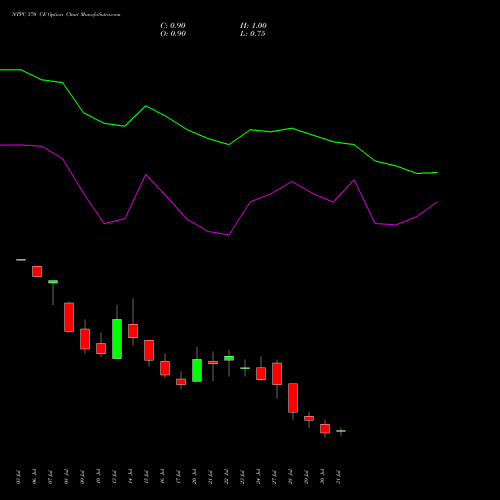Click the high value H: 1.00
Viewport: 500px width, 500px height.
[253, 26]
